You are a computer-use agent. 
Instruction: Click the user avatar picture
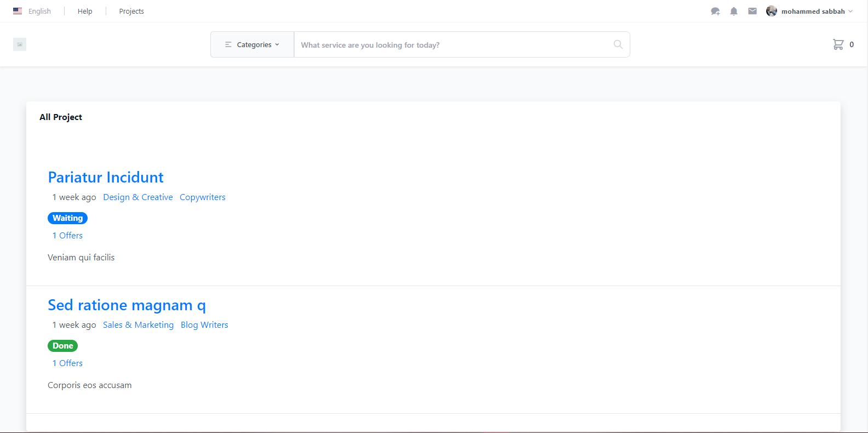[x=772, y=12]
